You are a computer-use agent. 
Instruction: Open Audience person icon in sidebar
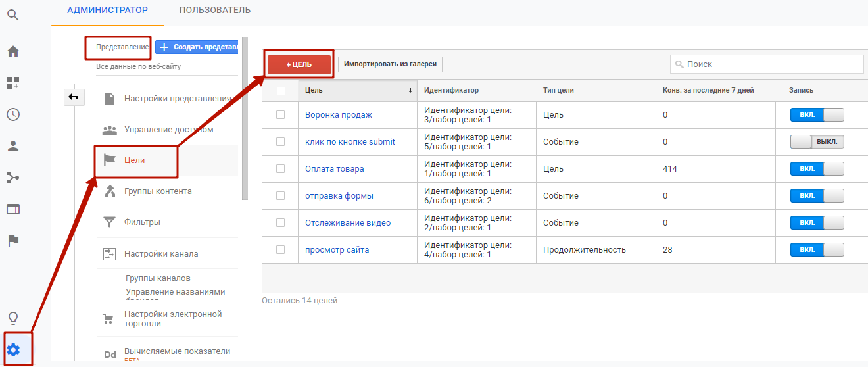(13, 146)
